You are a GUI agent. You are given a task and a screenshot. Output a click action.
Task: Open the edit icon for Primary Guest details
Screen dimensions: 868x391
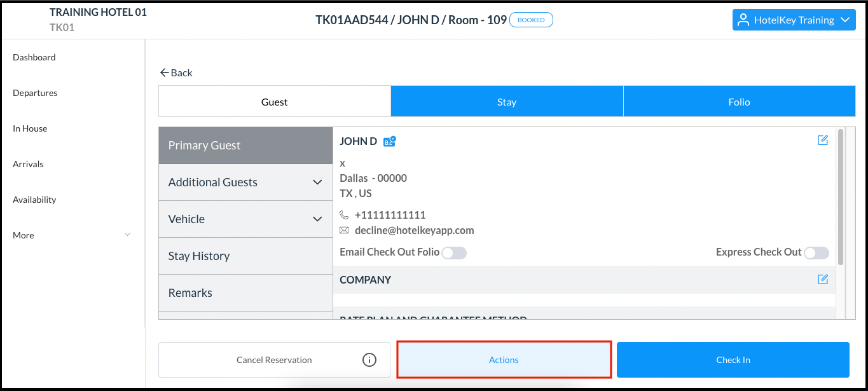click(x=823, y=140)
